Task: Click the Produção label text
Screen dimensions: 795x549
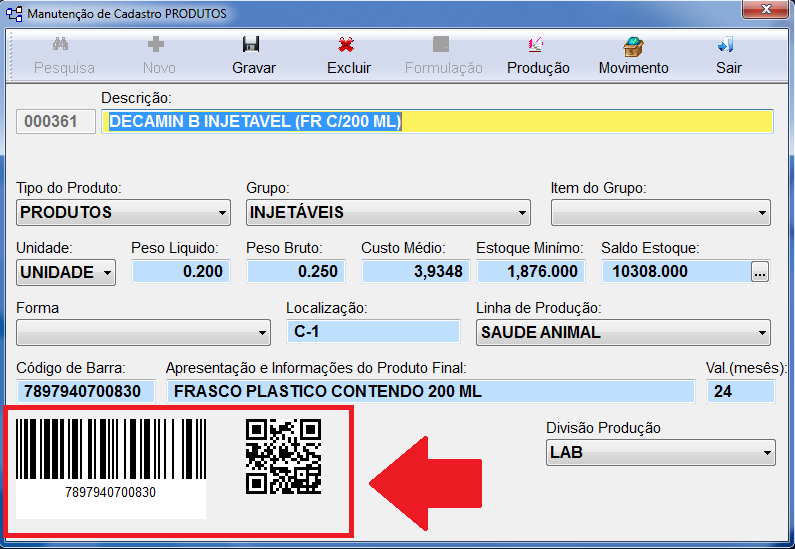Action: tap(538, 68)
